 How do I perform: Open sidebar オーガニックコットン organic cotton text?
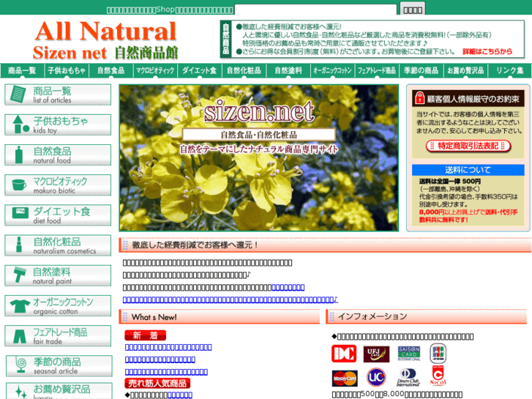pyautogui.click(x=63, y=306)
